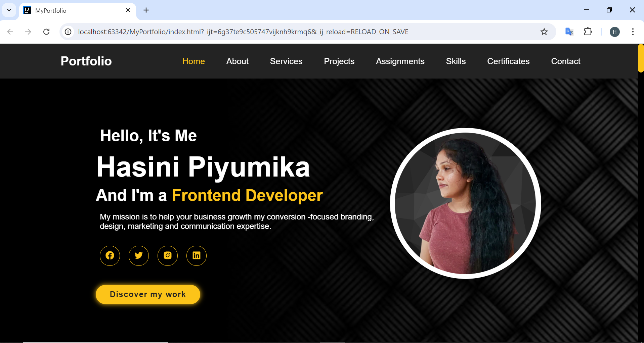The width and height of the screenshot is (644, 343).
Task: Open the Instagram social icon
Action: pyautogui.click(x=168, y=256)
